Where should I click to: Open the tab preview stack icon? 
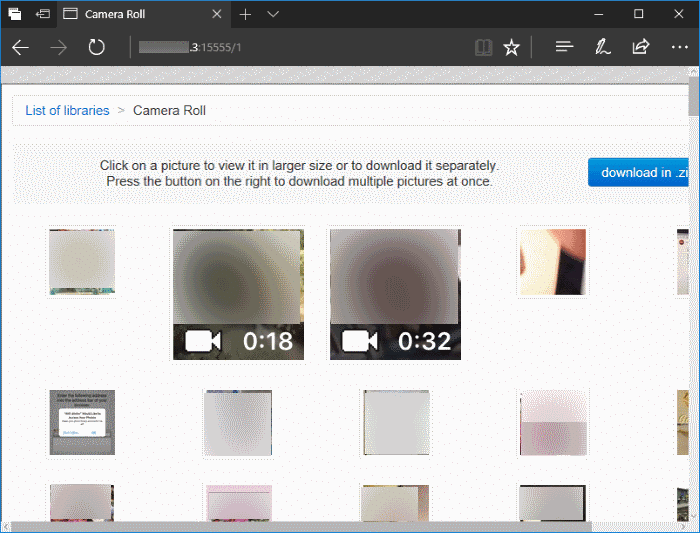point(15,14)
